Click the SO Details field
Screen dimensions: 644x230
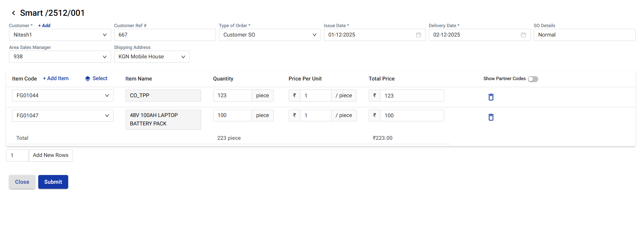584,35
